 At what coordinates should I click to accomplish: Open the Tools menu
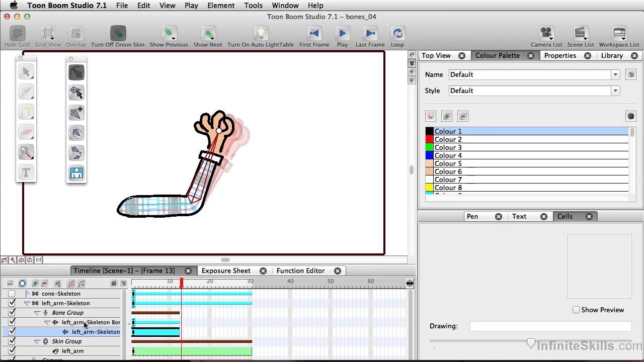click(x=254, y=6)
